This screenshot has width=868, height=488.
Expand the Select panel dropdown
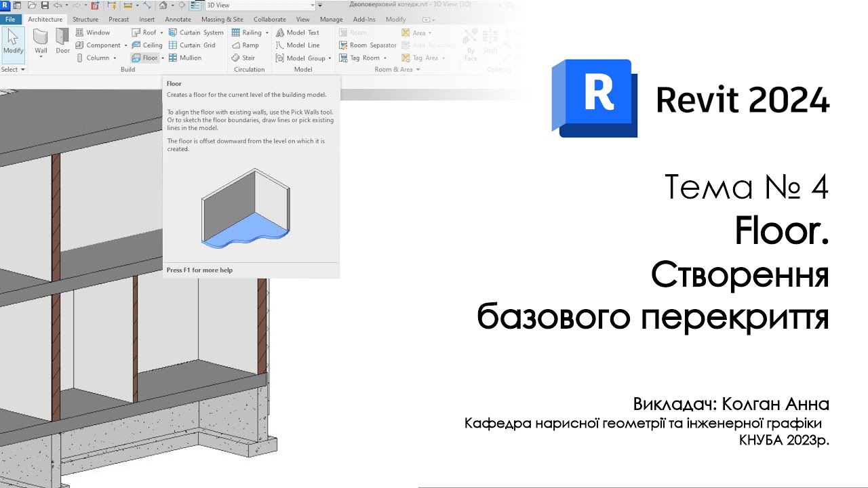(13, 69)
